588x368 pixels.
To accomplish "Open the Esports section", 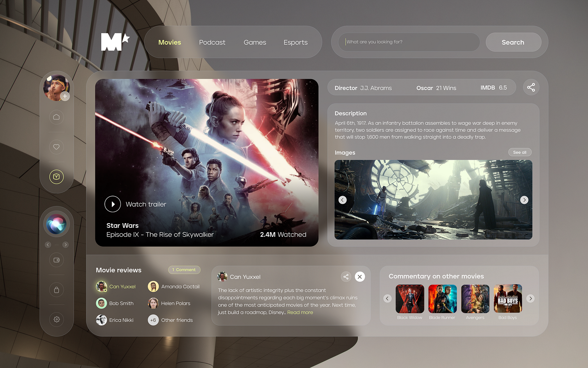I will (x=296, y=42).
